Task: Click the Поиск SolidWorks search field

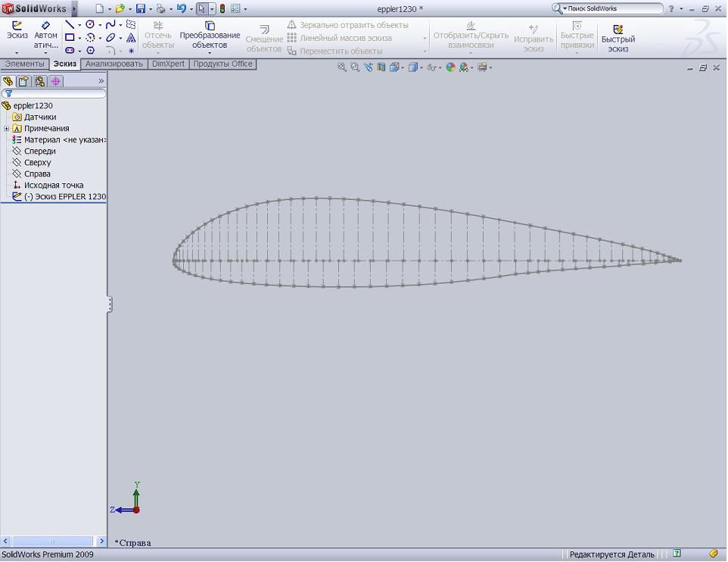Action: point(613,8)
